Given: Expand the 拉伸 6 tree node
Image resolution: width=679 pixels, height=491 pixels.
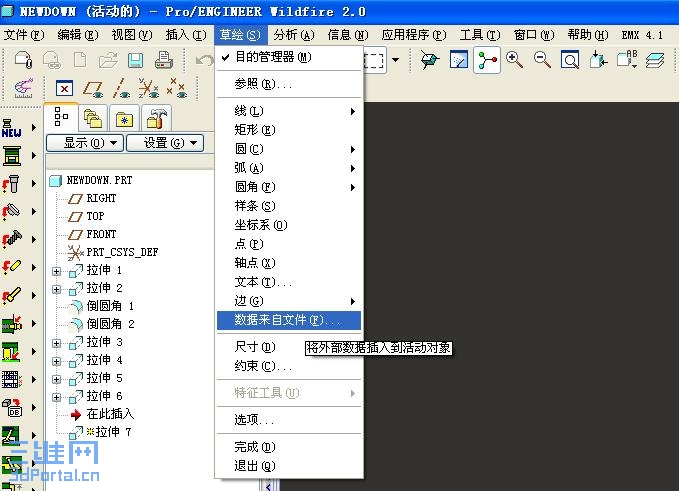Looking at the screenshot, I should coord(56,397).
